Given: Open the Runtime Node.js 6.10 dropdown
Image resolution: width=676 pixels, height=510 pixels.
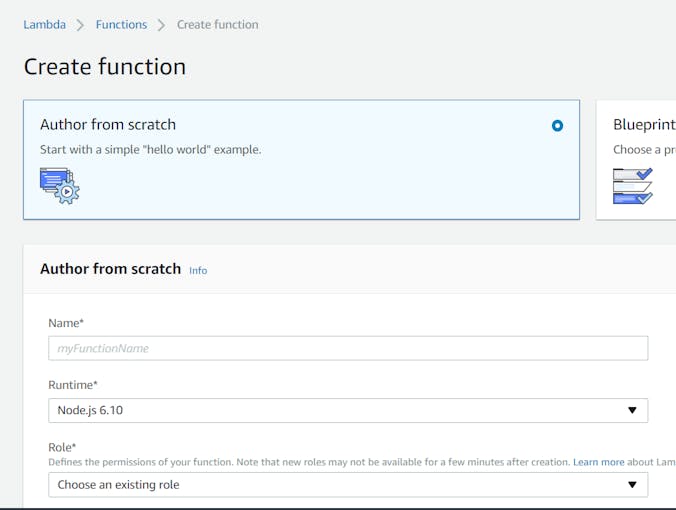Looking at the screenshot, I should click(348, 410).
